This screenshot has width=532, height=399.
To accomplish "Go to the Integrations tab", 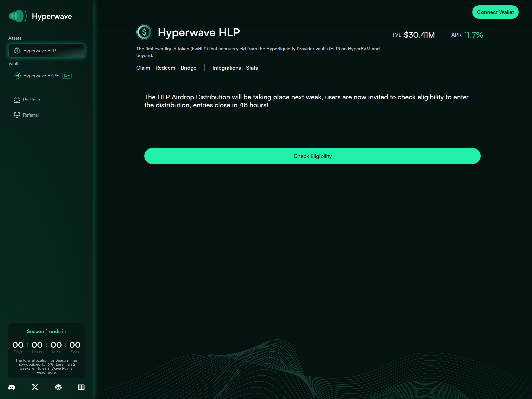I will [x=227, y=68].
